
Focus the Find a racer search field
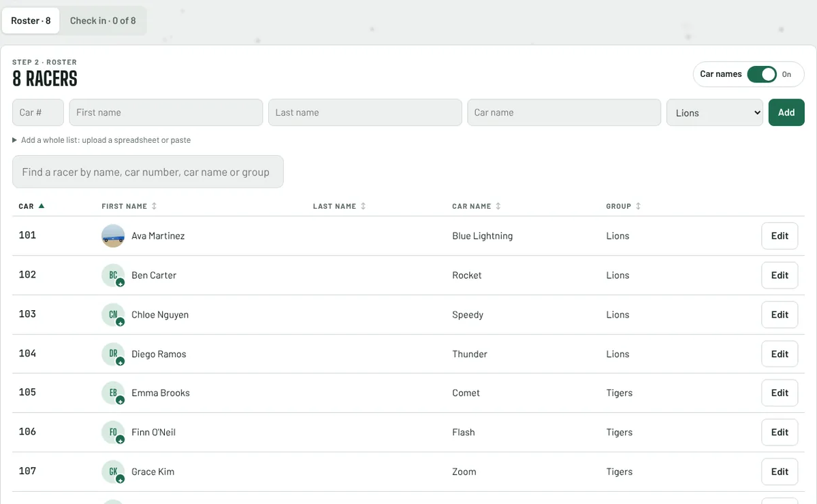(x=148, y=172)
